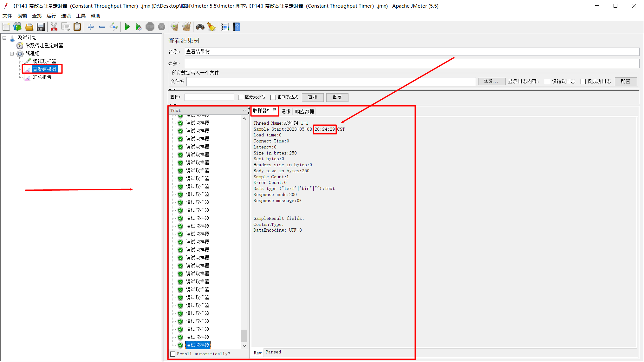
Task: Open function helper list icon
Action: pos(225,27)
